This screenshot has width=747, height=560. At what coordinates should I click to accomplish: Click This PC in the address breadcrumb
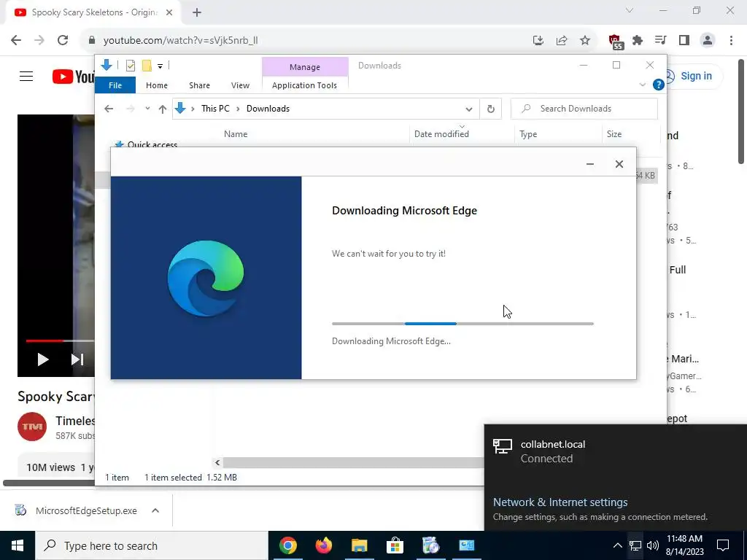point(215,109)
